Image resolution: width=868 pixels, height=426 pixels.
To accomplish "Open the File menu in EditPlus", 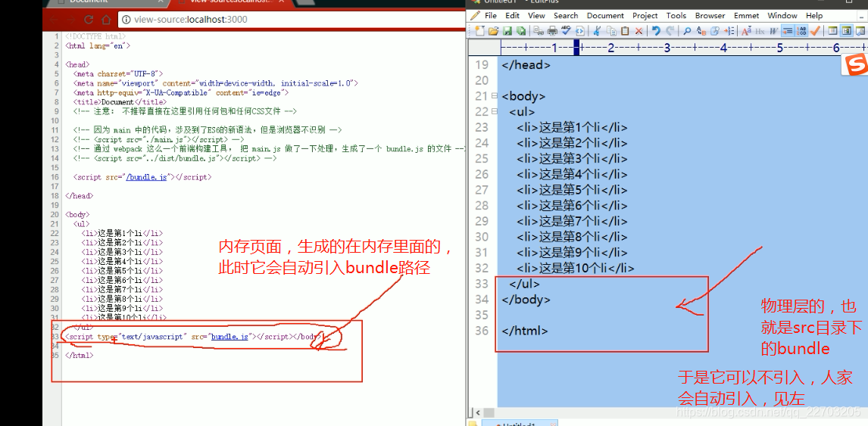I will point(491,15).
